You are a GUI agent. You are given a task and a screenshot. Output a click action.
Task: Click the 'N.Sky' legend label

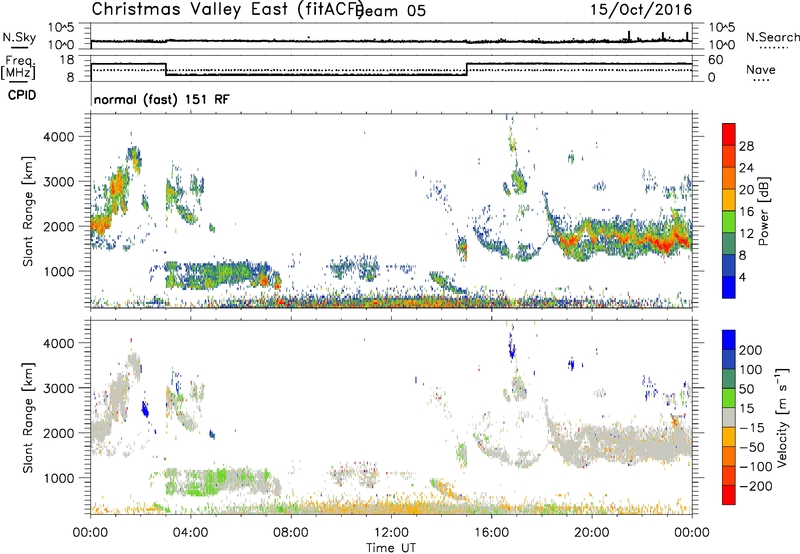coord(19,37)
